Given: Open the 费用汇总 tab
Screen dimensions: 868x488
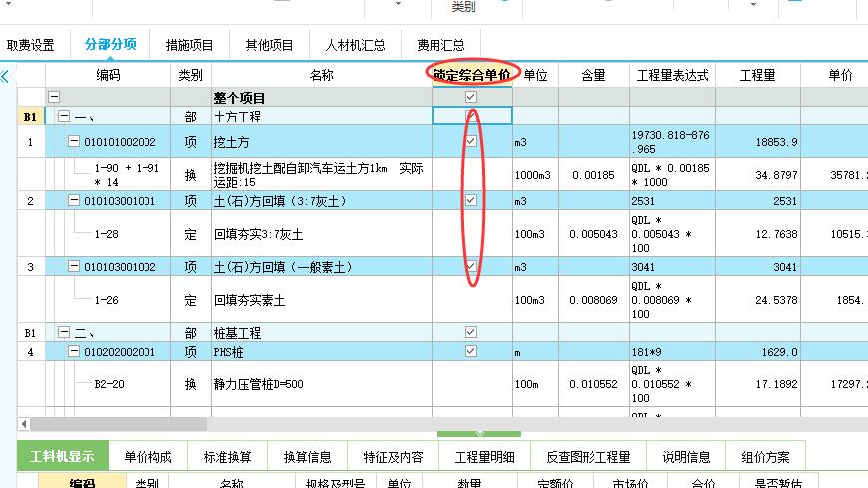Looking at the screenshot, I should pos(440,45).
